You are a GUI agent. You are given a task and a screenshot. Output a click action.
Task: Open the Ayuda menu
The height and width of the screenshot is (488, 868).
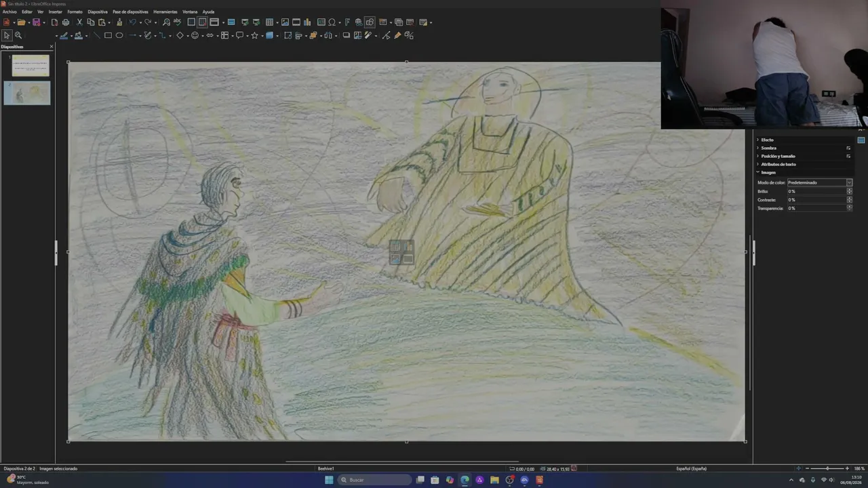[x=208, y=12]
